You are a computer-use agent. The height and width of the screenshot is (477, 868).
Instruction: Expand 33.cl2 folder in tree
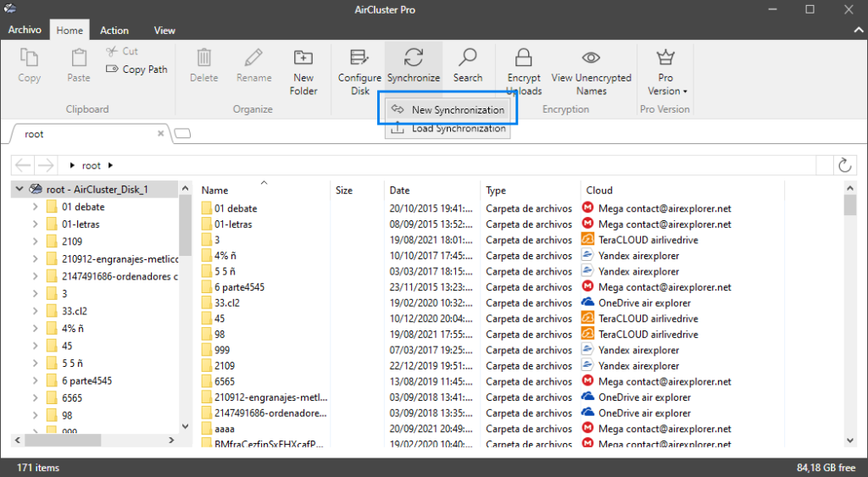pos(35,311)
